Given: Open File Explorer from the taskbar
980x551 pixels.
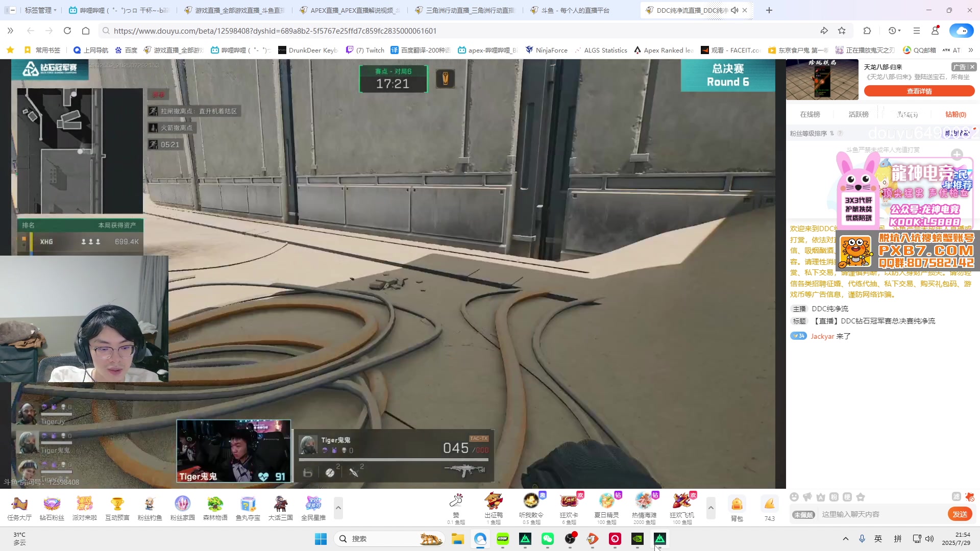Looking at the screenshot, I should coord(458,539).
